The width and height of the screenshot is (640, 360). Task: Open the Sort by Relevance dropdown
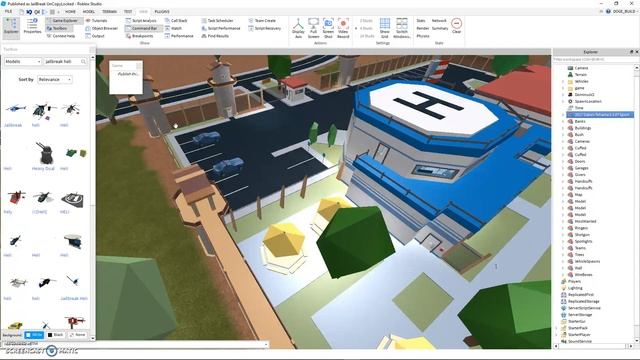tap(55, 79)
